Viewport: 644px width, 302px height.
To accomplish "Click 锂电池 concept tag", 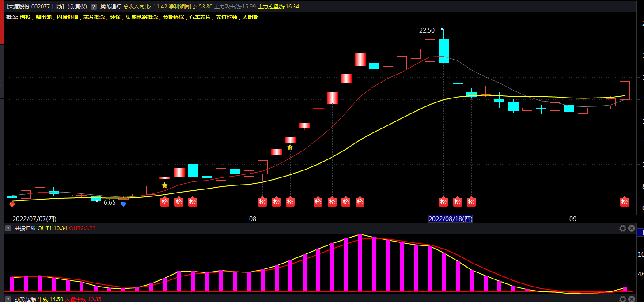I will pos(44,17).
